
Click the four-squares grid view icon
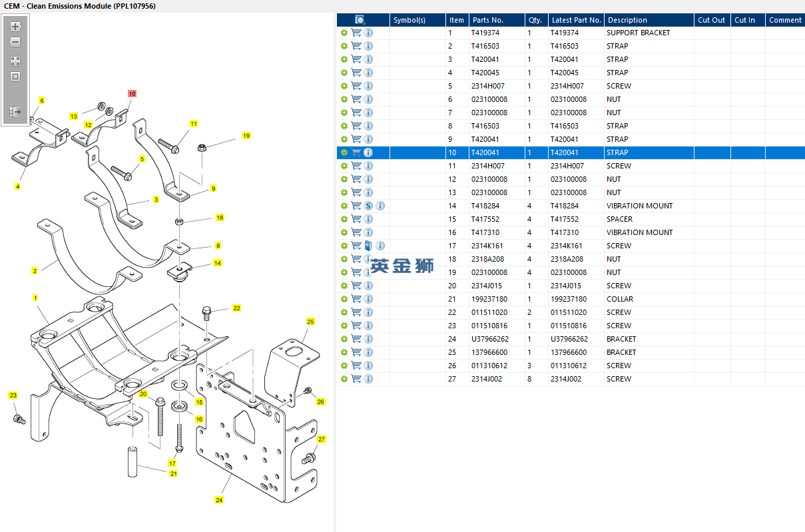(x=15, y=61)
